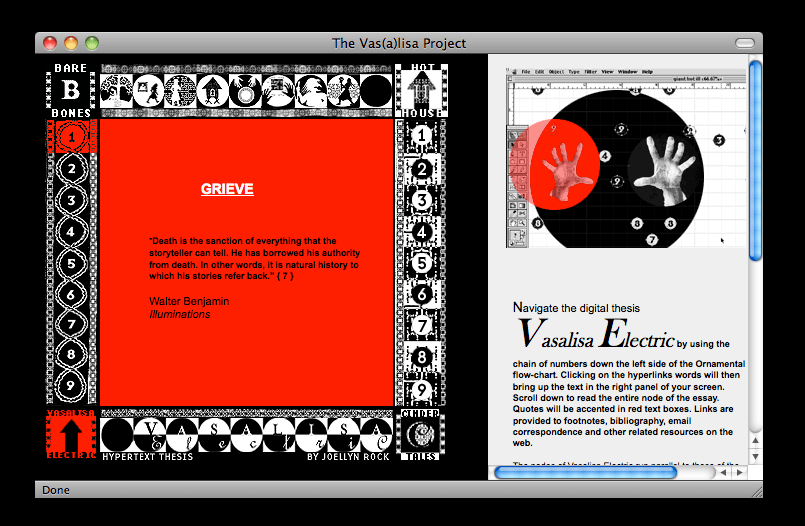Go to node 5 in the left chain
Viewport: 805px width, 526px height.
pyautogui.click(x=71, y=264)
